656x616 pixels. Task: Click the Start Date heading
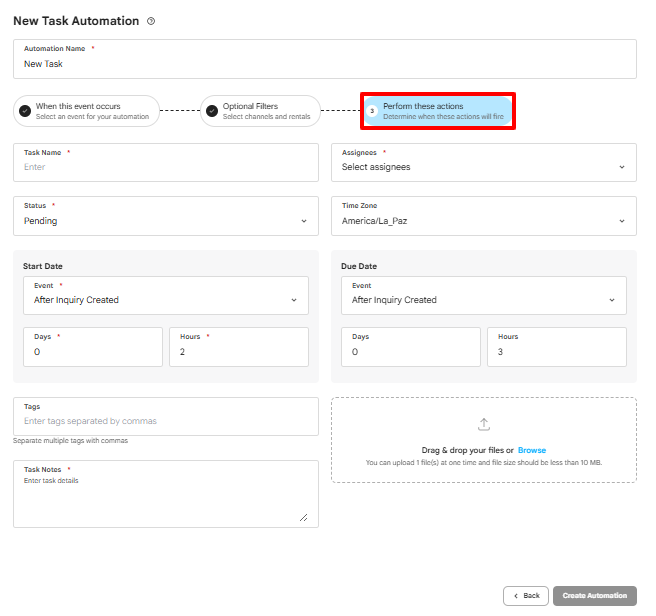click(x=43, y=266)
